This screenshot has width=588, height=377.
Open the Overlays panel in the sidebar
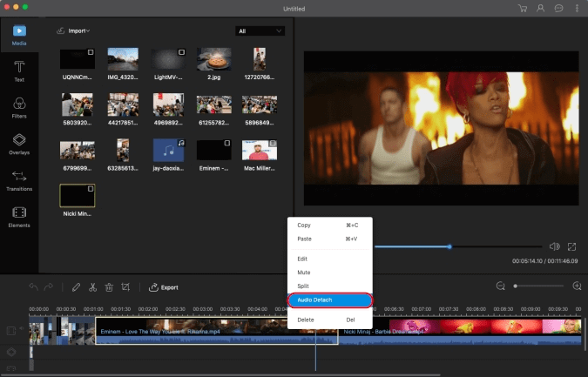tap(19, 144)
